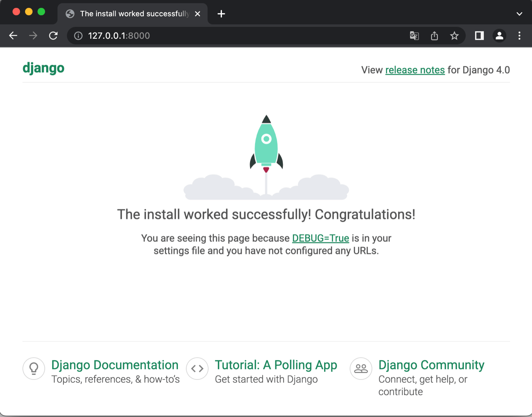The image size is (532, 417).
Task: Click the django logo text
Action: pyautogui.click(x=43, y=69)
